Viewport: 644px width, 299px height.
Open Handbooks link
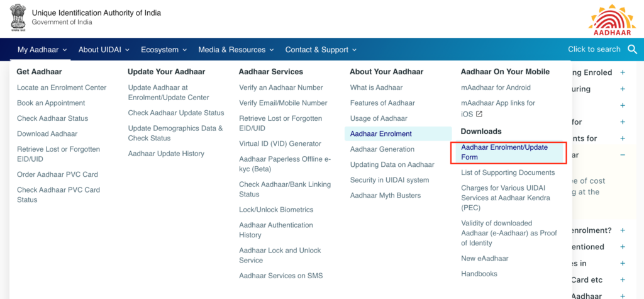point(479,274)
